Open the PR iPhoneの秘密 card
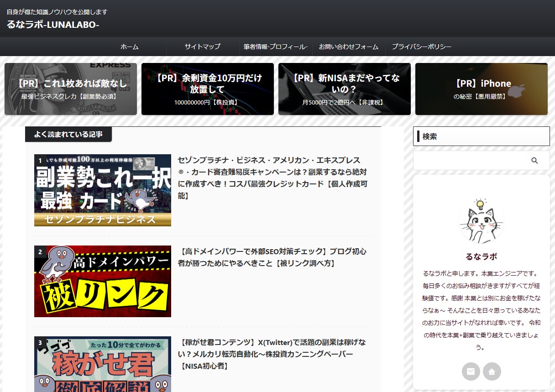The height and width of the screenshot is (392, 555). pos(482,89)
